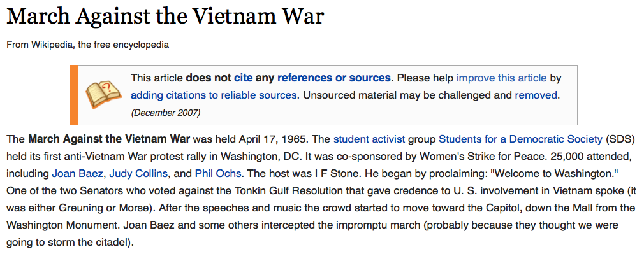Open the Judy Collins link
Screen dimensions: 644x254
click(x=138, y=173)
